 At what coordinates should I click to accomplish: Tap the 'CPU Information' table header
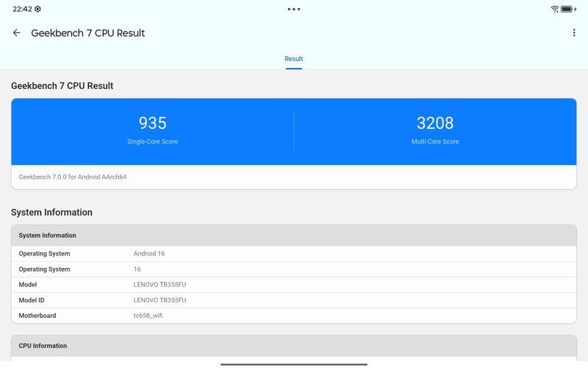[293, 346]
